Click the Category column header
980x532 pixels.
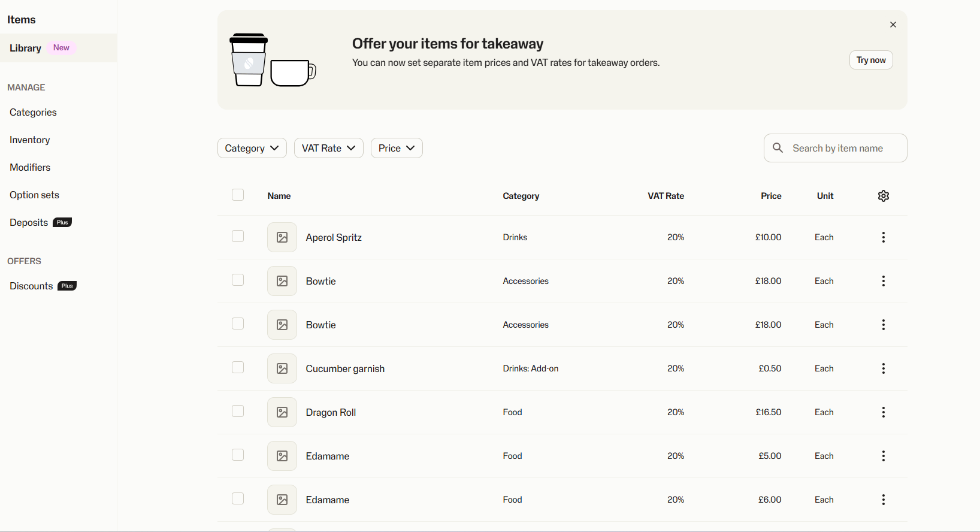coord(521,196)
